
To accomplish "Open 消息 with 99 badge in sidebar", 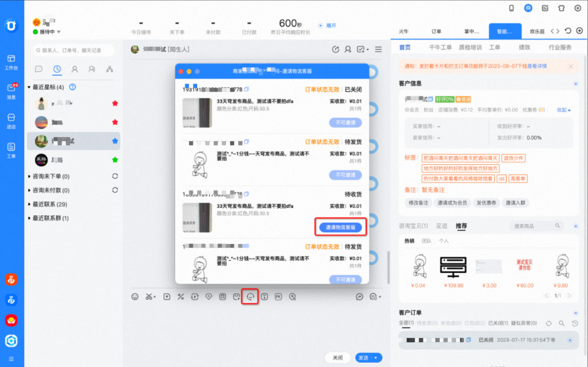I will [x=11, y=91].
